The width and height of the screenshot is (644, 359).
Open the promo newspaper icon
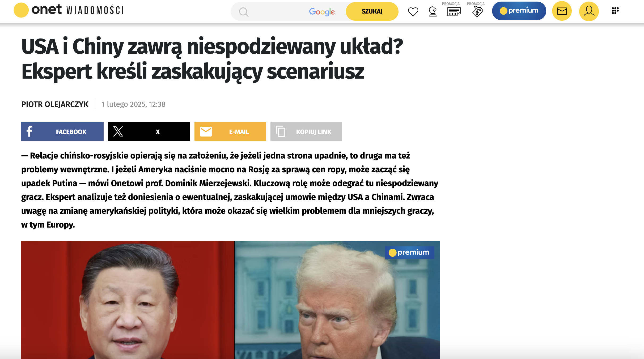(x=454, y=12)
